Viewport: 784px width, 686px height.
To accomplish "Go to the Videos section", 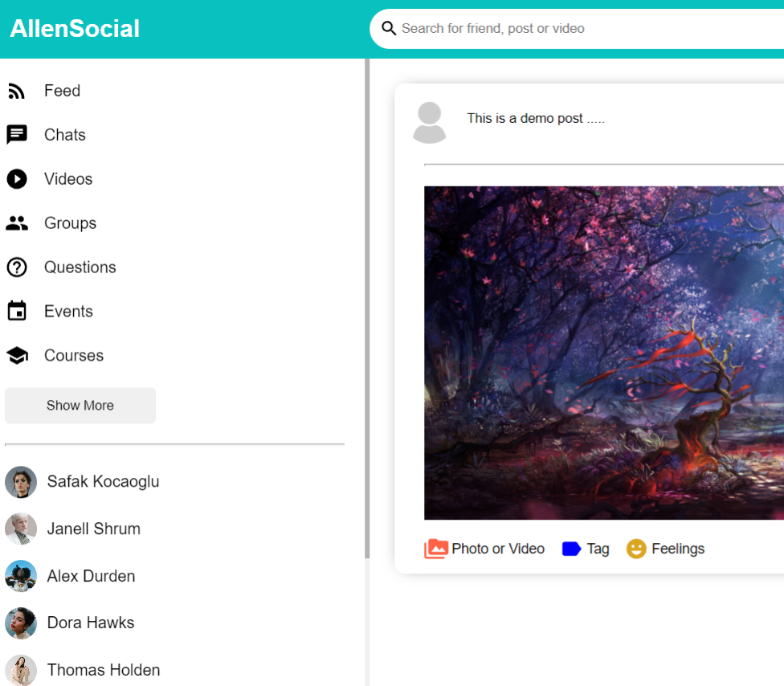I will pyautogui.click(x=68, y=179).
